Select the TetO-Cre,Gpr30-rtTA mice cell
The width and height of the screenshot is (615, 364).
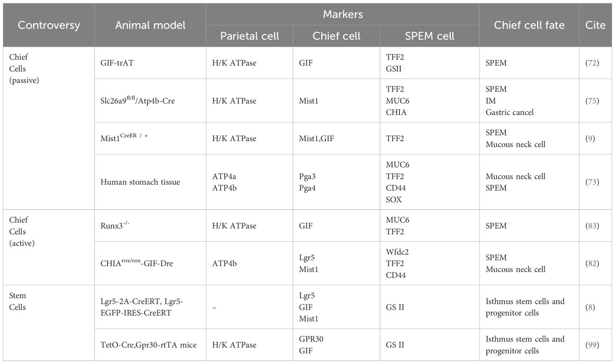point(149,345)
